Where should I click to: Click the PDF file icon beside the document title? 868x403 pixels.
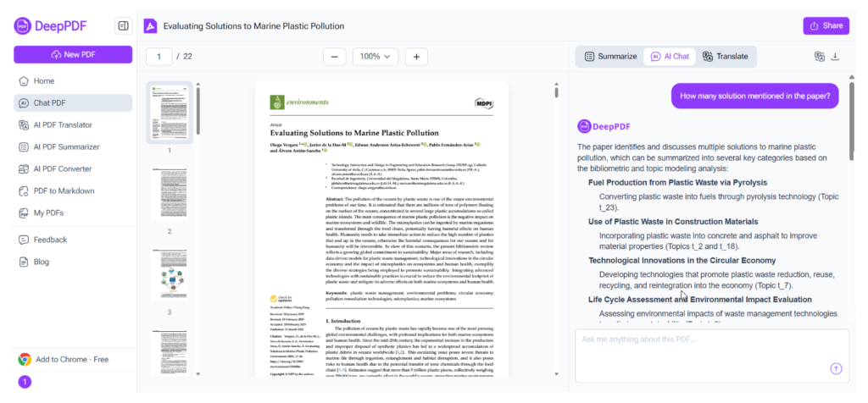[x=149, y=26]
